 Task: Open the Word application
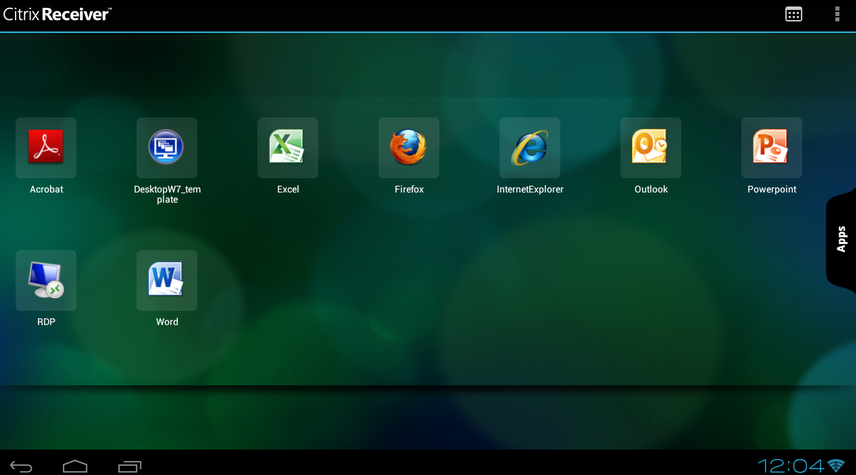click(x=167, y=281)
